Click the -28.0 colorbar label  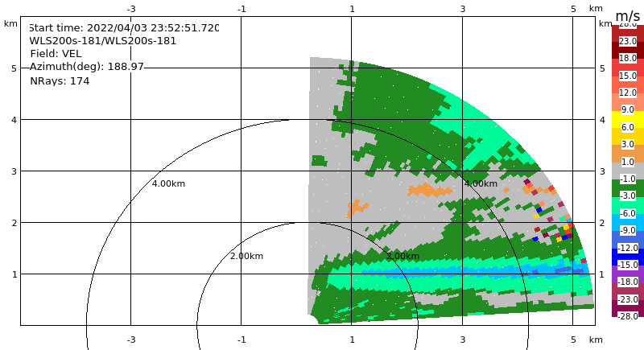tap(628, 316)
